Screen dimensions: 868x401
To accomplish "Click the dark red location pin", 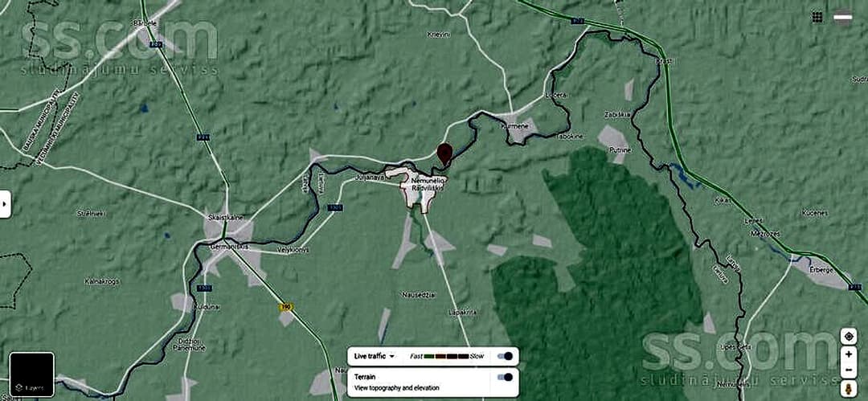I will [444, 153].
